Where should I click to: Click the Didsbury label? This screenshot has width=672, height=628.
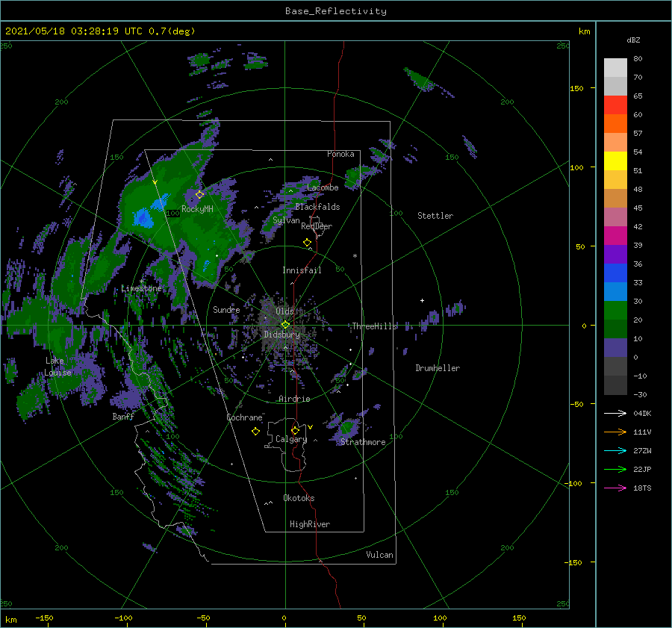(281, 335)
